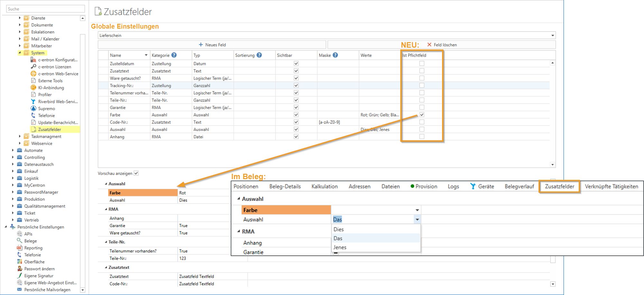Switch to the Zusatzfelder tab
644x295 pixels.
559,186
